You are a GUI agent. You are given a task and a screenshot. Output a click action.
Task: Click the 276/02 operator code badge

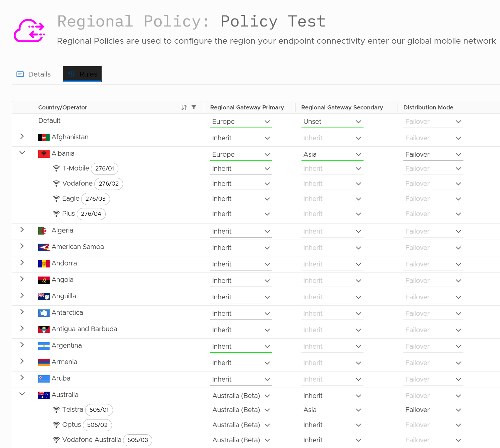click(x=109, y=184)
